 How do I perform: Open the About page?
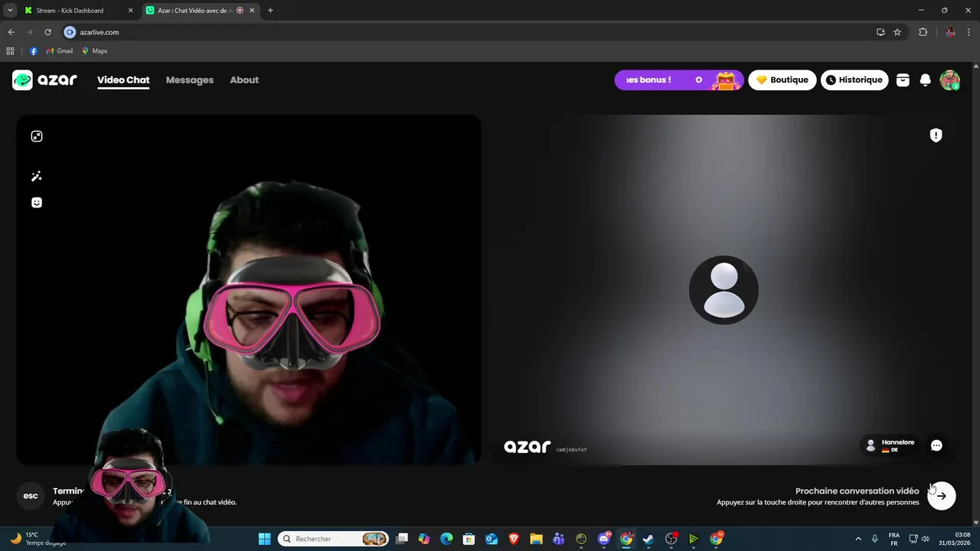coord(244,80)
